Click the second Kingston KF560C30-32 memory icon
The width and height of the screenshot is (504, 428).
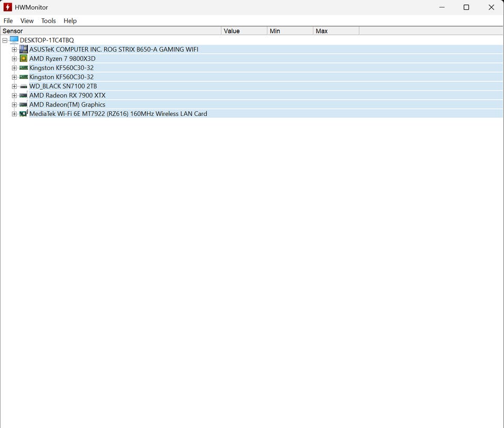click(24, 77)
